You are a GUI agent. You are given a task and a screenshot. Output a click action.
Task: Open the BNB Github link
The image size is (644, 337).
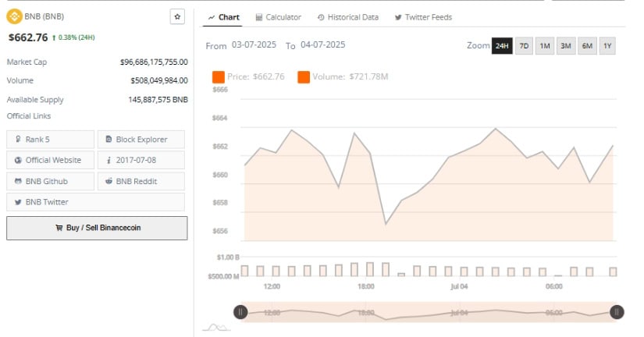pyautogui.click(x=50, y=181)
